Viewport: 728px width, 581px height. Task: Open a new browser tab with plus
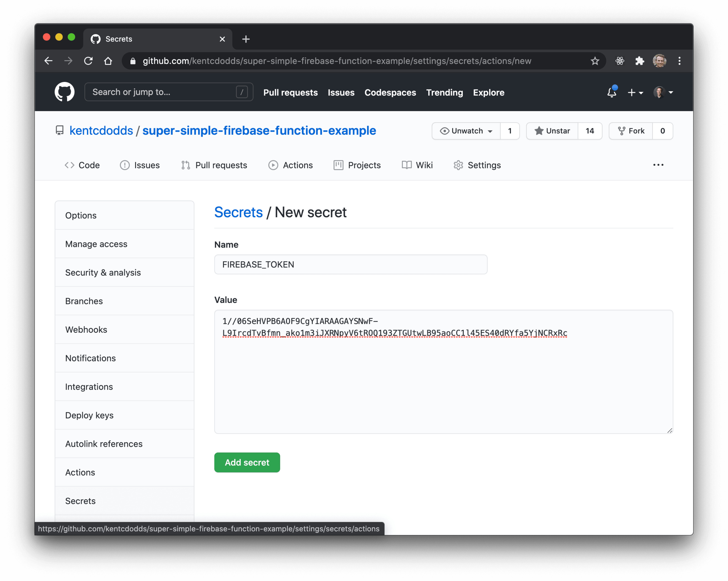coord(246,39)
